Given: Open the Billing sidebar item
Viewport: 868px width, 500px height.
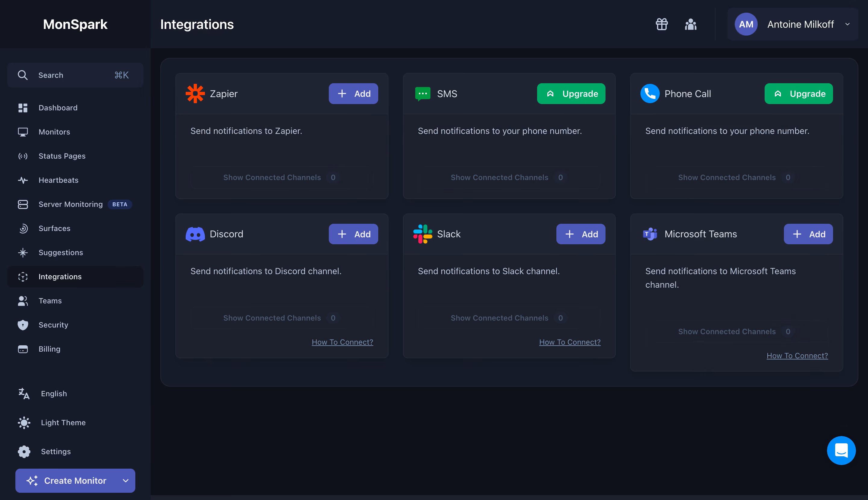Looking at the screenshot, I should tap(75, 349).
